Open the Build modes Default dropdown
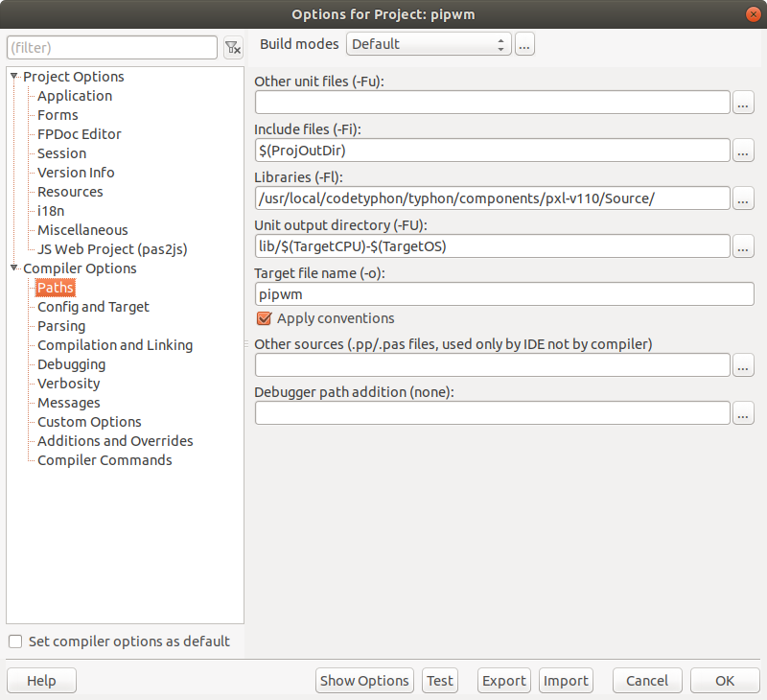Image resolution: width=767 pixels, height=700 pixels. click(x=429, y=44)
